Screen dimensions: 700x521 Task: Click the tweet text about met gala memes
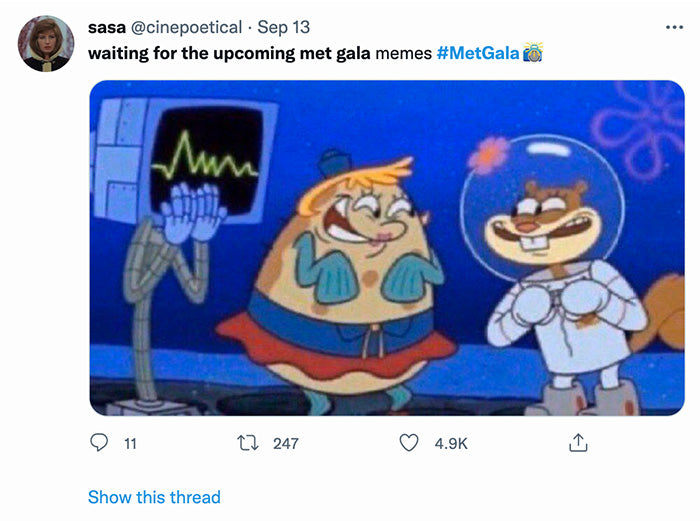pyautogui.click(x=260, y=53)
